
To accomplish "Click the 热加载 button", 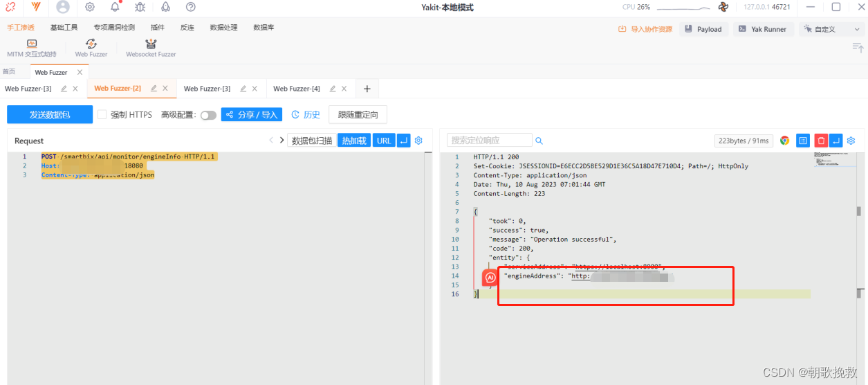I will [354, 141].
